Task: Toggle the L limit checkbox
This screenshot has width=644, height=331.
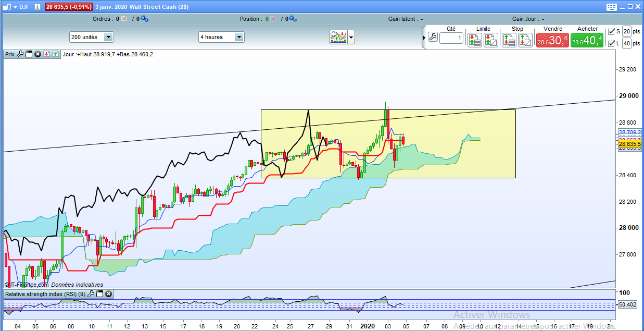Action: click(611, 43)
